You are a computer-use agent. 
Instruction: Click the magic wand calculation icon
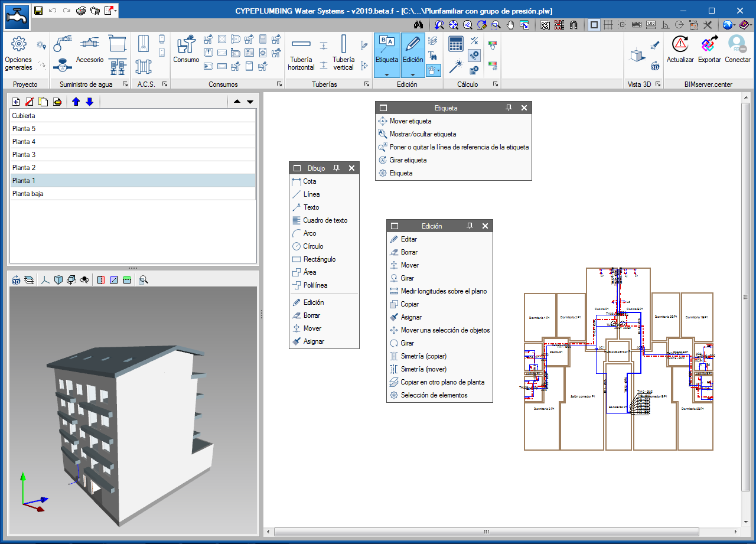tap(455, 66)
